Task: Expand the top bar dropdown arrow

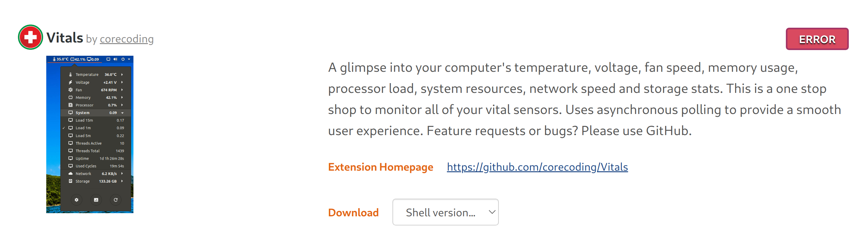Action: click(129, 59)
